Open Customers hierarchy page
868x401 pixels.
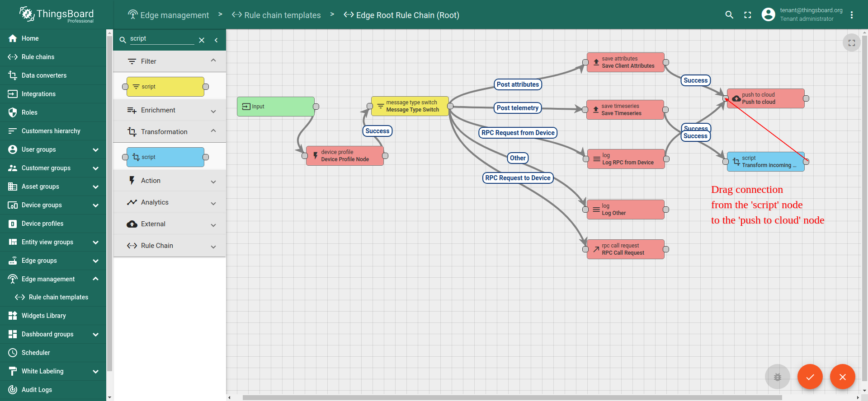pyautogui.click(x=53, y=131)
